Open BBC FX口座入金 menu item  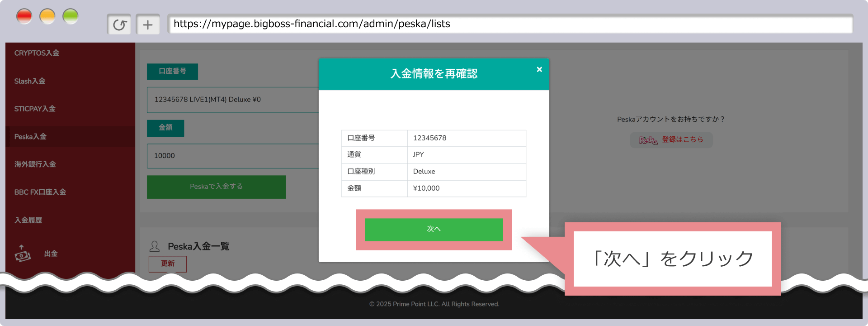(40, 192)
